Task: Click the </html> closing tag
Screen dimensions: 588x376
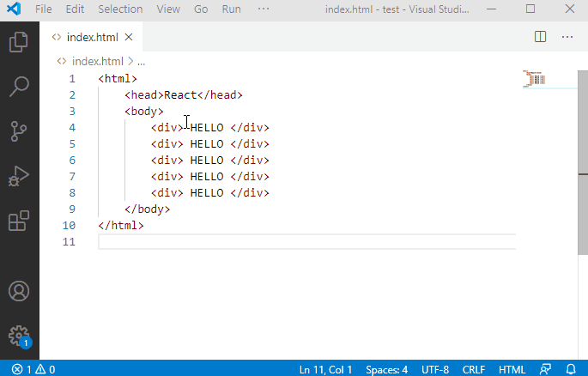Action: [121, 225]
